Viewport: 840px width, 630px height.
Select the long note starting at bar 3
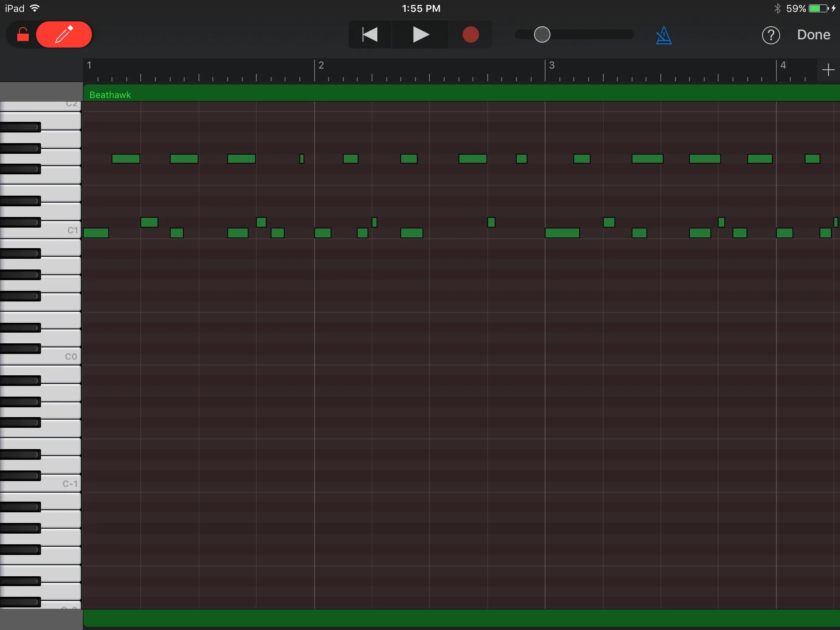pos(562,233)
